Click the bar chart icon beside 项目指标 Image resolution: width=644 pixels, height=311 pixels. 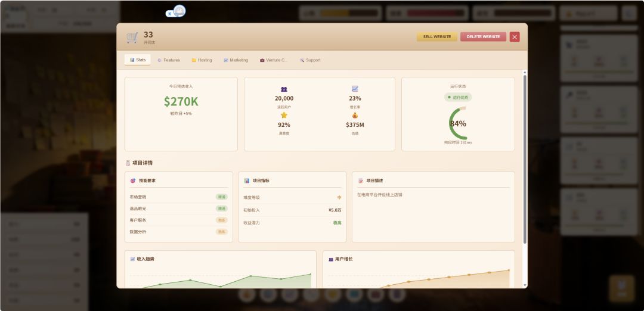pos(246,181)
